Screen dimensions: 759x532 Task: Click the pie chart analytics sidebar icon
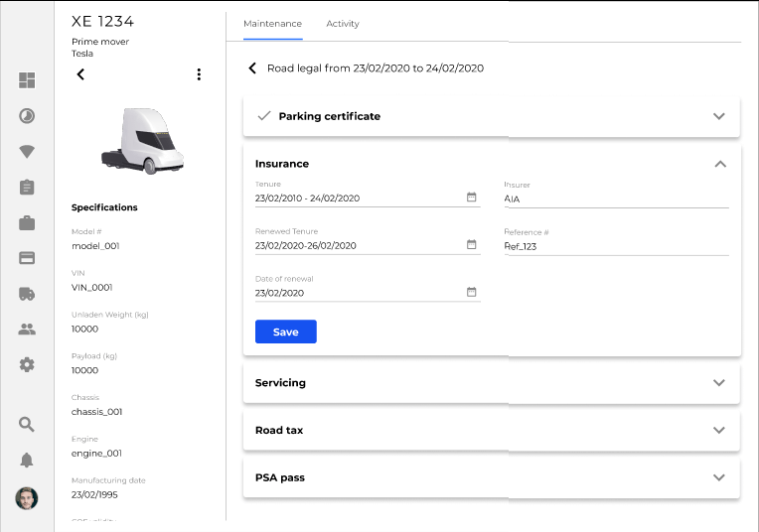click(27, 116)
